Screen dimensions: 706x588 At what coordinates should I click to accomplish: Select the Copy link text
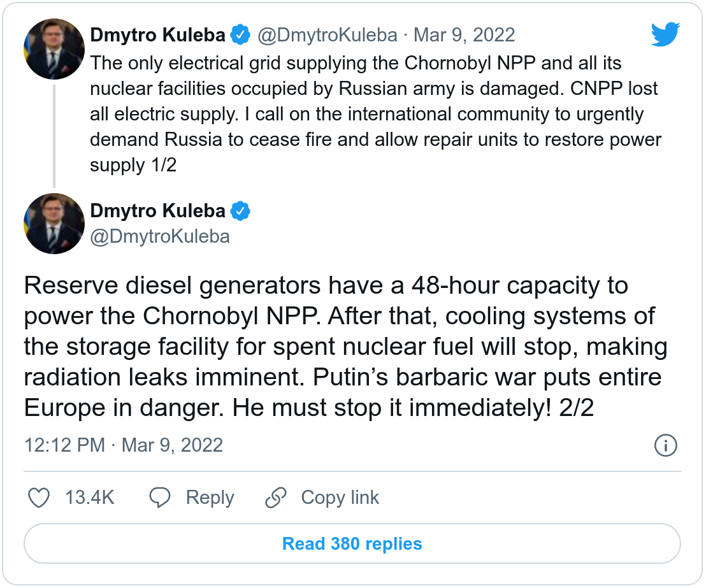click(x=340, y=498)
